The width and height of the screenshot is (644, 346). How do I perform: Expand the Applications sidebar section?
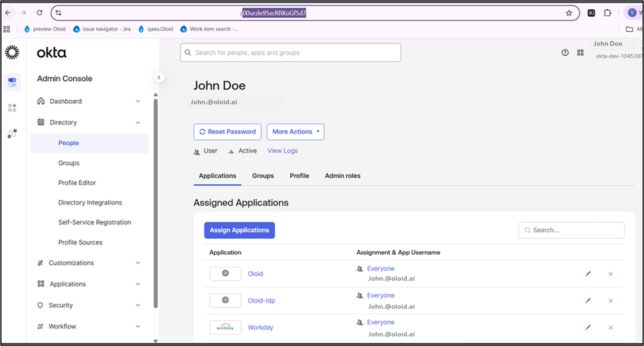89,284
